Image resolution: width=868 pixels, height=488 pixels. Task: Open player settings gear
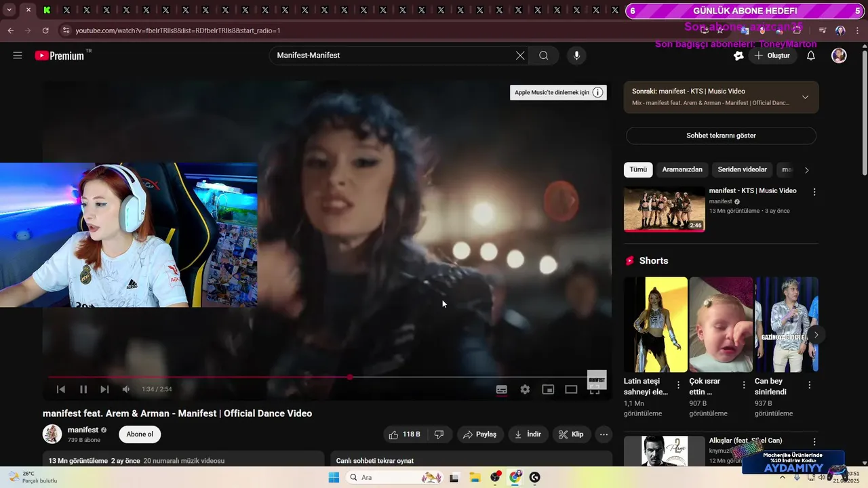pyautogui.click(x=525, y=389)
